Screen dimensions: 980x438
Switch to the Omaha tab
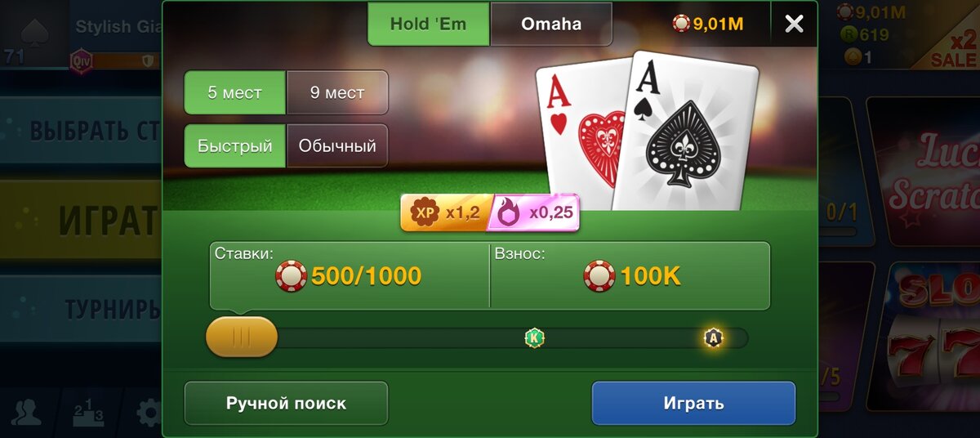click(551, 24)
